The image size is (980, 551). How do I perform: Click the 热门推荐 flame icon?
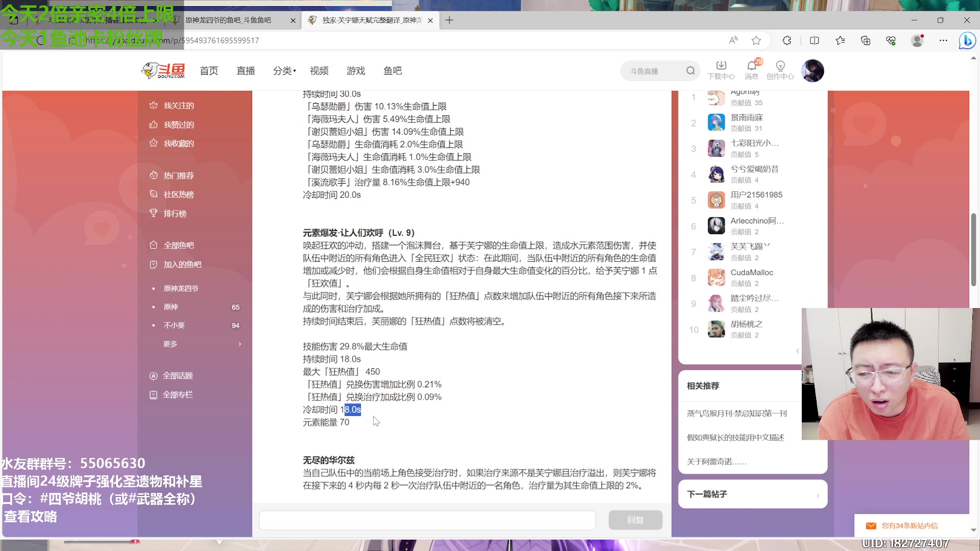coord(154,175)
